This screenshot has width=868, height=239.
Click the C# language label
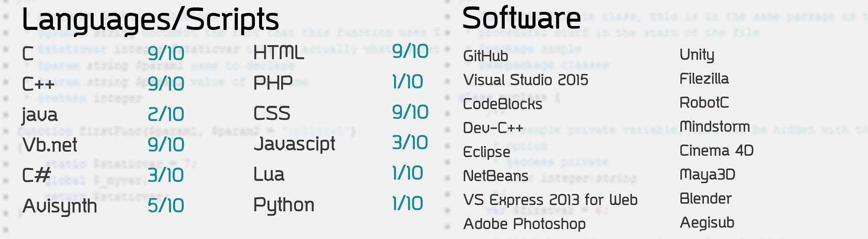coord(36,175)
